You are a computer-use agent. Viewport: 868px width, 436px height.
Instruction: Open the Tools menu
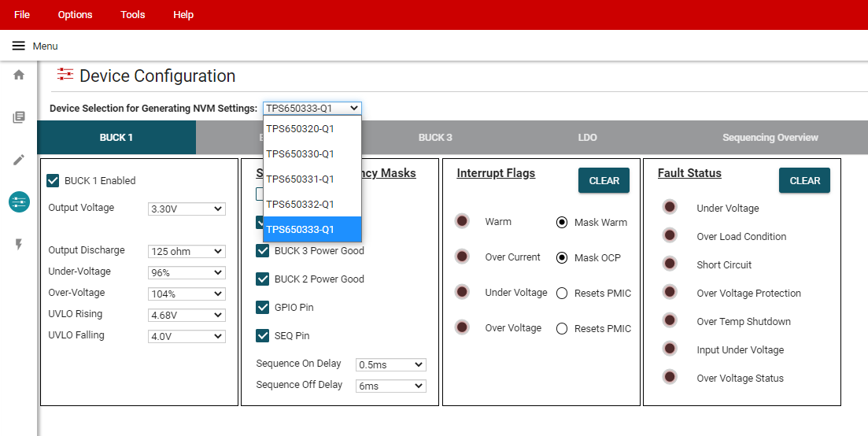tap(132, 15)
